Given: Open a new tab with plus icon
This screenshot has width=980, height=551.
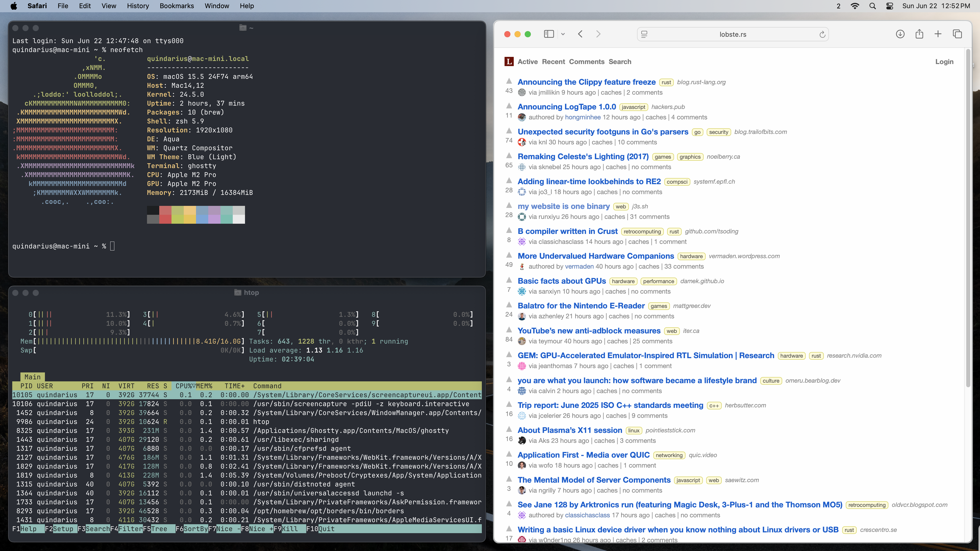Looking at the screenshot, I should pyautogui.click(x=938, y=34).
